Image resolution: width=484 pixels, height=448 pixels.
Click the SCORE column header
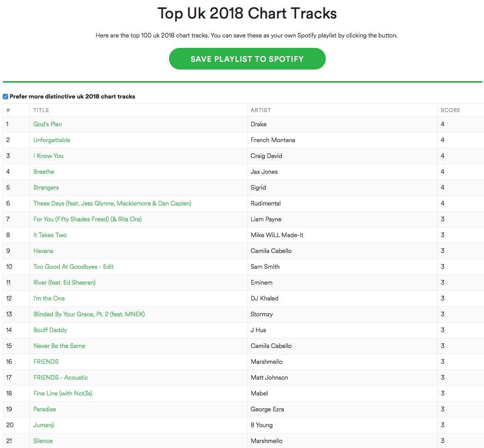click(x=450, y=110)
